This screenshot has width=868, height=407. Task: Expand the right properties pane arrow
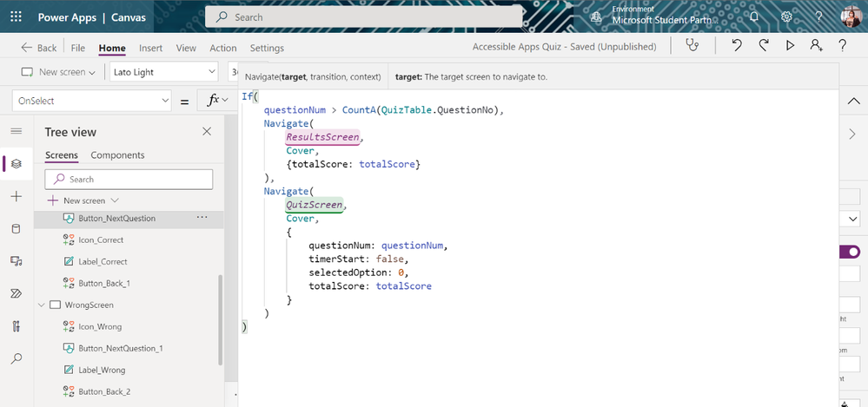[x=852, y=134]
